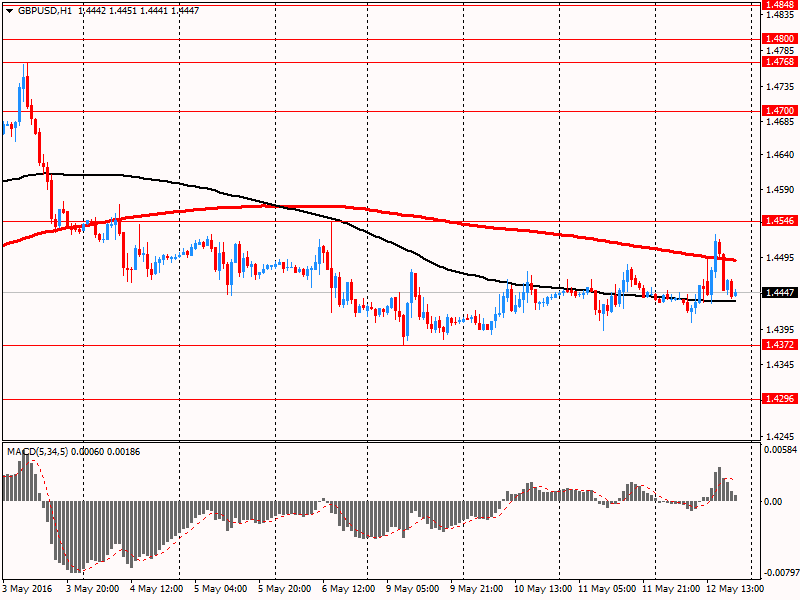Select the 1.4372 red price level label
Viewport: 800px width, 600px height.
click(x=780, y=345)
